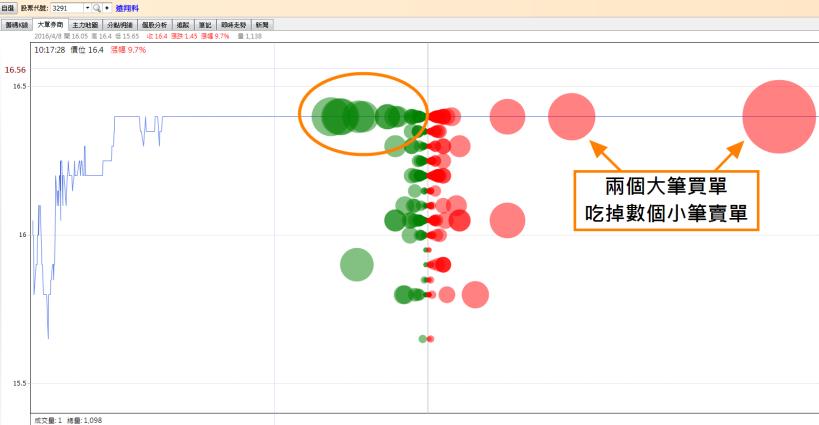Click the 總量 1,098 status text
The height and width of the screenshot is (425, 819).
pyautogui.click(x=85, y=420)
